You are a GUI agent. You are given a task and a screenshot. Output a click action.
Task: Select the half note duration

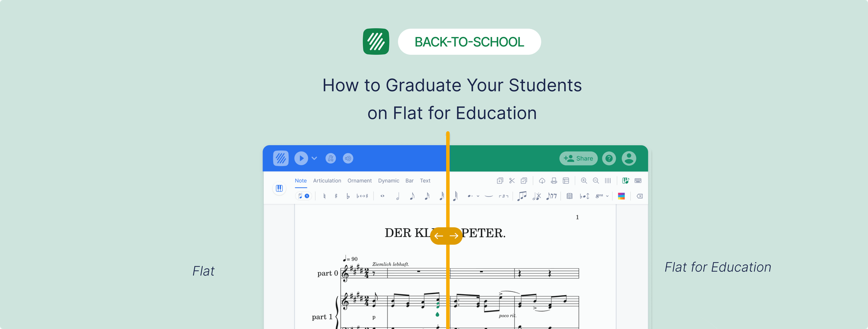coord(398,196)
